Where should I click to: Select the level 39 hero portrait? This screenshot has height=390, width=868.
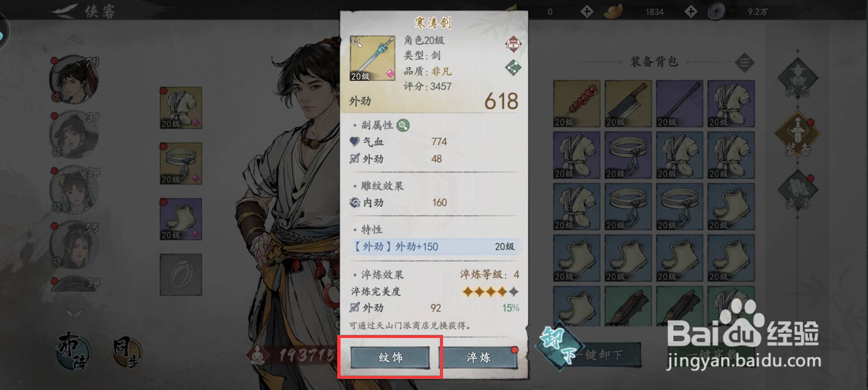pyautogui.click(x=73, y=135)
